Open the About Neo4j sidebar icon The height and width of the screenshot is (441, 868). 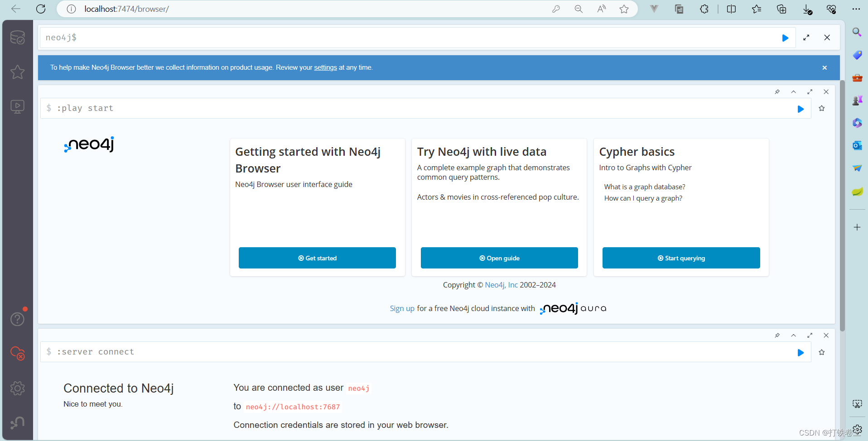click(17, 423)
